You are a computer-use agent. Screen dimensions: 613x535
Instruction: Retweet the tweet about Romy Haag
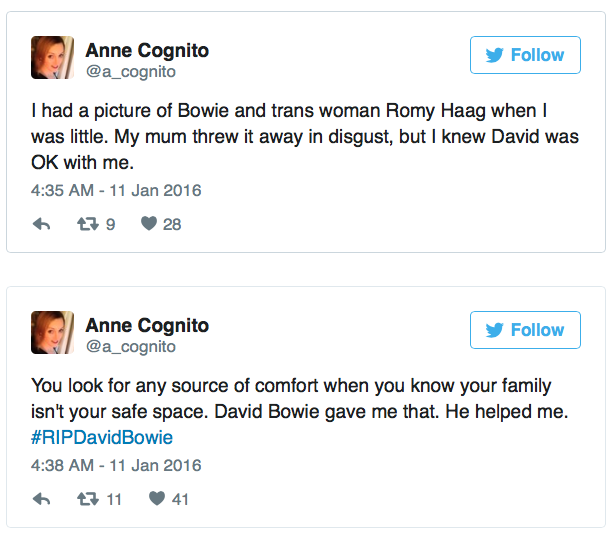point(86,224)
